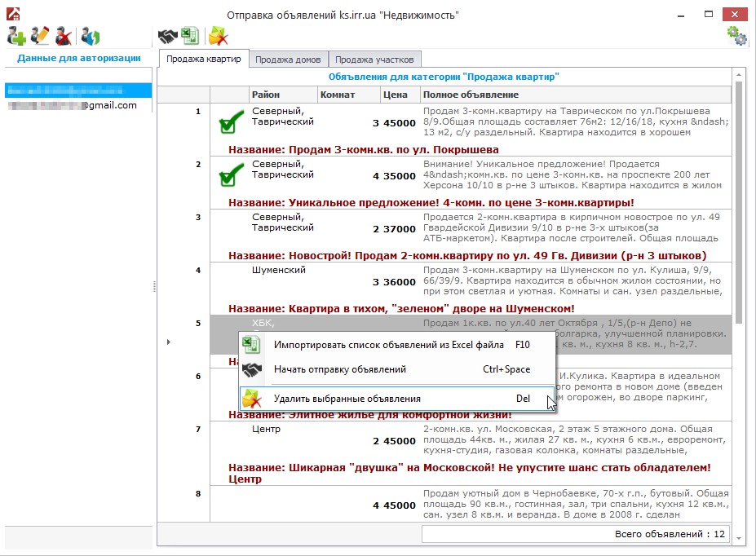Click the Цена column header
Screen dimensions: 756x556
400,95
